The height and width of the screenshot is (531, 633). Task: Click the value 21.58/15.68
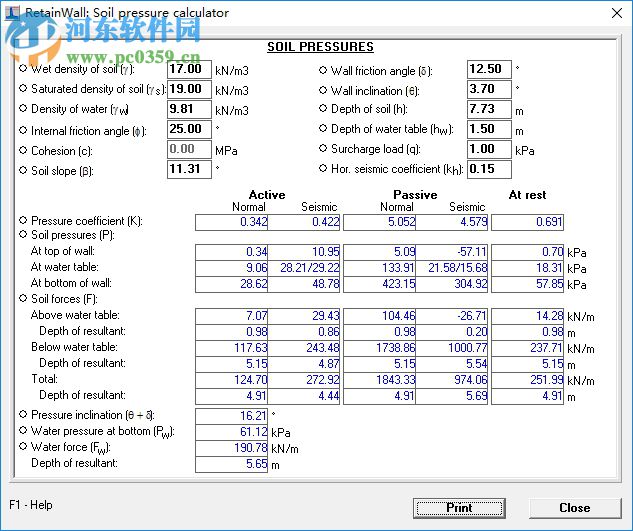tap(452, 268)
